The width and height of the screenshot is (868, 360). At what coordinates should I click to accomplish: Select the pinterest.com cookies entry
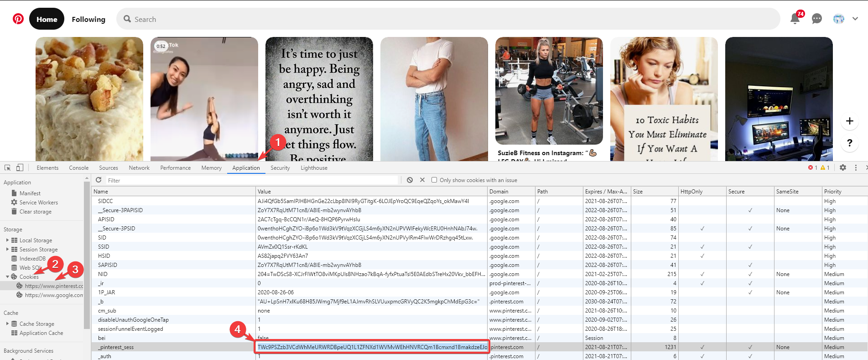tap(54, 286)
